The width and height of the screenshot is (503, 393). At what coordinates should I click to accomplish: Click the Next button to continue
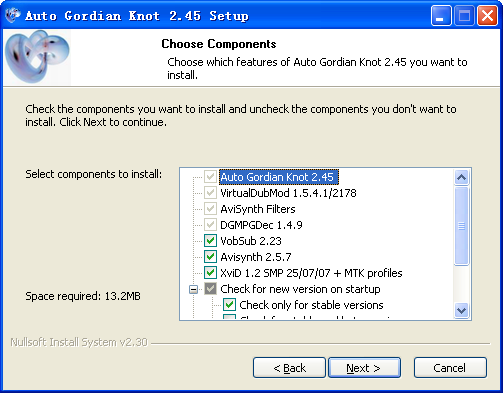[x=364, y=368]
